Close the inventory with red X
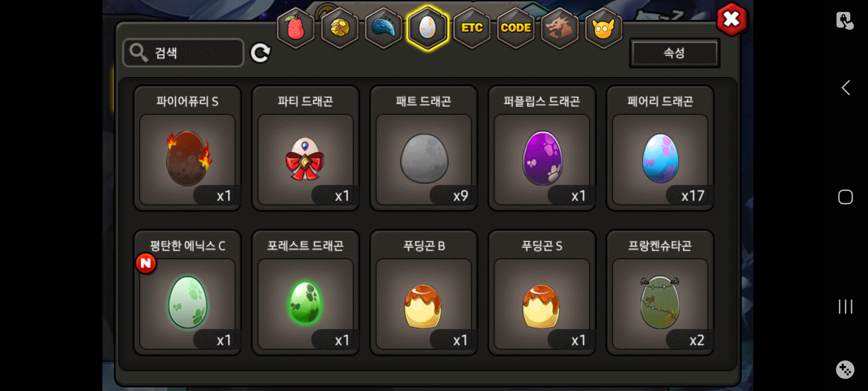868x391 pixels. (732, 19)
